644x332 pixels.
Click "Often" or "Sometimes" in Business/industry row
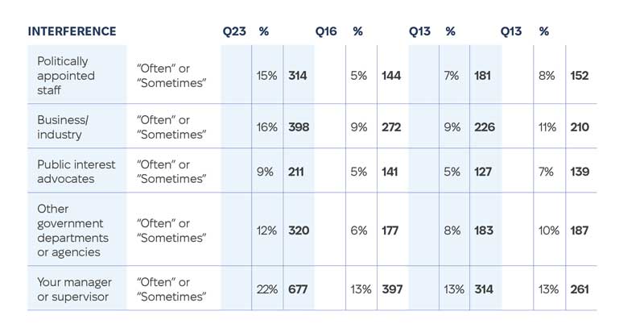(171, 127)
